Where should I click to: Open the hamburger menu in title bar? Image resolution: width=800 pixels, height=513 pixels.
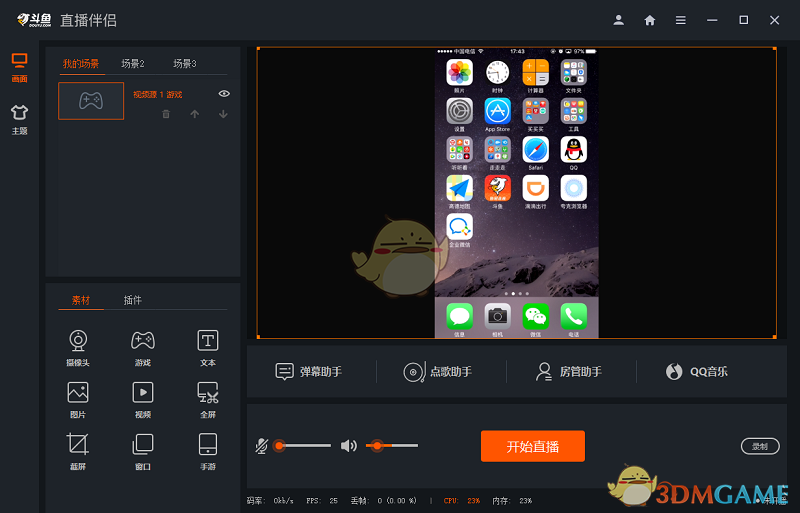click(x=681, y=20)
